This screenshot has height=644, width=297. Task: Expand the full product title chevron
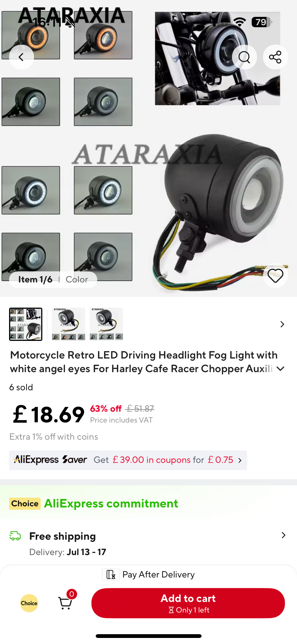tap(280, 369)
